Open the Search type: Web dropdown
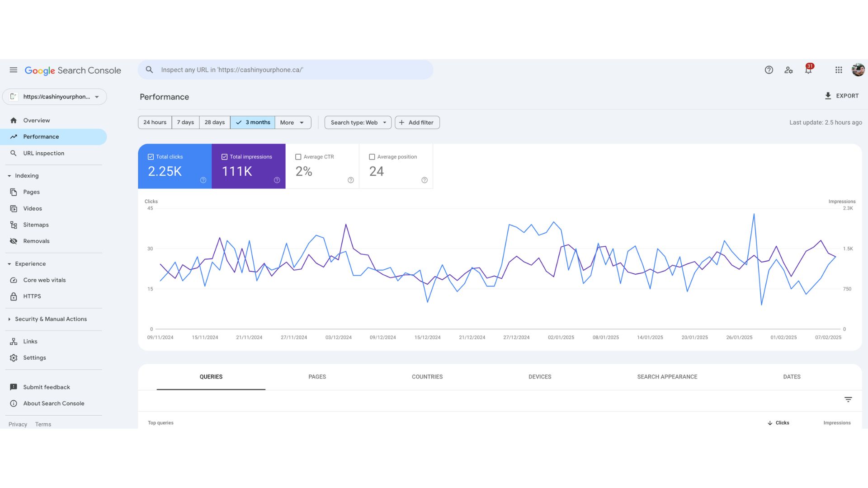The height and width of the screenshot is (488, 868). point(358,122)
